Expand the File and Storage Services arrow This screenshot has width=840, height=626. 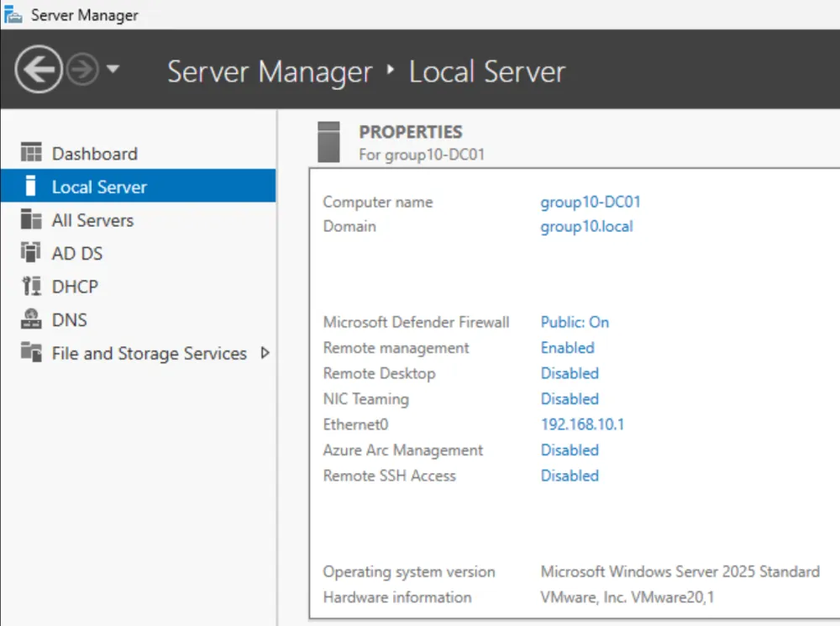tap(265, 353)
